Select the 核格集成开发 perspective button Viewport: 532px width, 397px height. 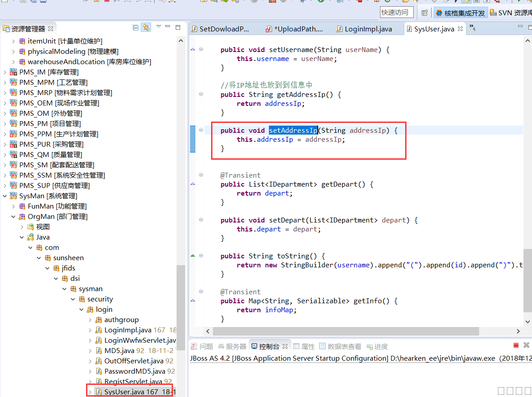tap(460, 13)
